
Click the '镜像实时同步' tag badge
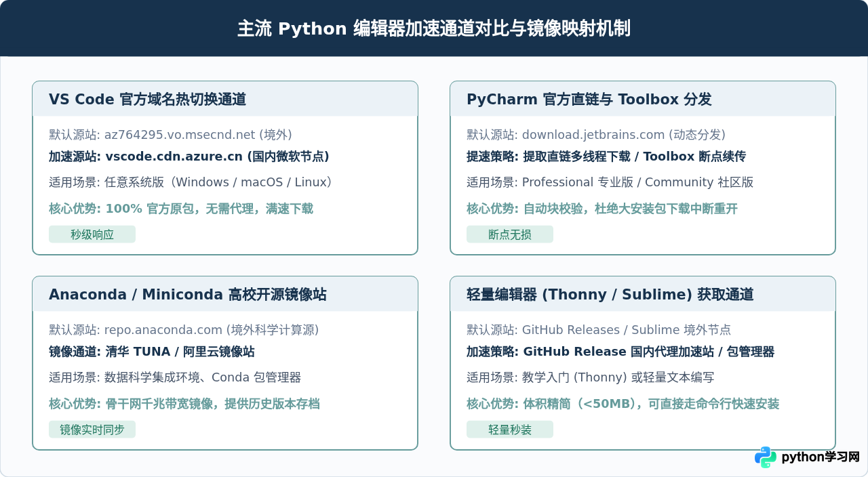point(92,430)
